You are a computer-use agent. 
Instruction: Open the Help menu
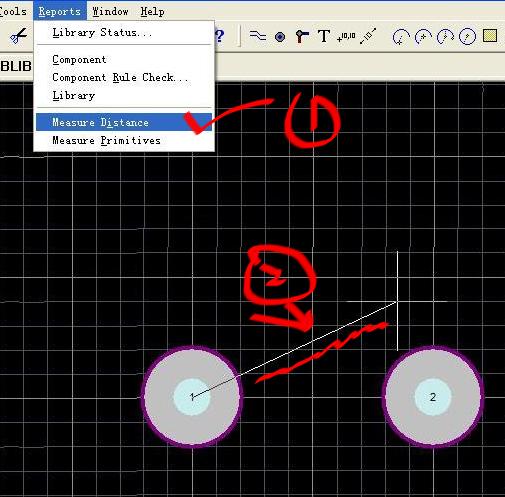tap(152, 11)
